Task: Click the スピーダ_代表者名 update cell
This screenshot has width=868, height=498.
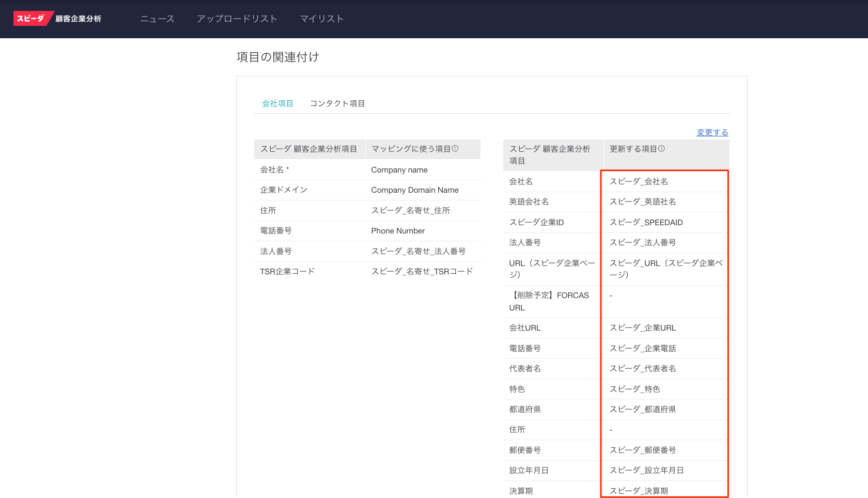Action: (x=642, y=369)
